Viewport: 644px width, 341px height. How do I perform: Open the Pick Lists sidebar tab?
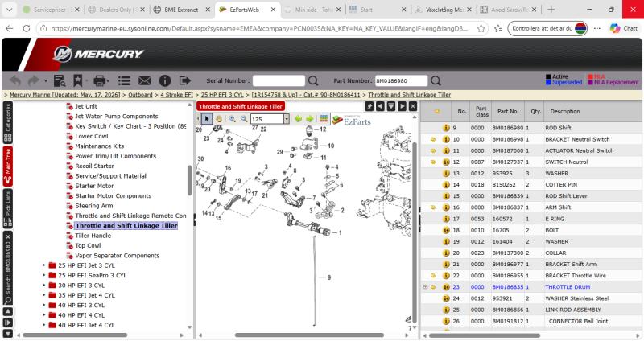(8, 209)
